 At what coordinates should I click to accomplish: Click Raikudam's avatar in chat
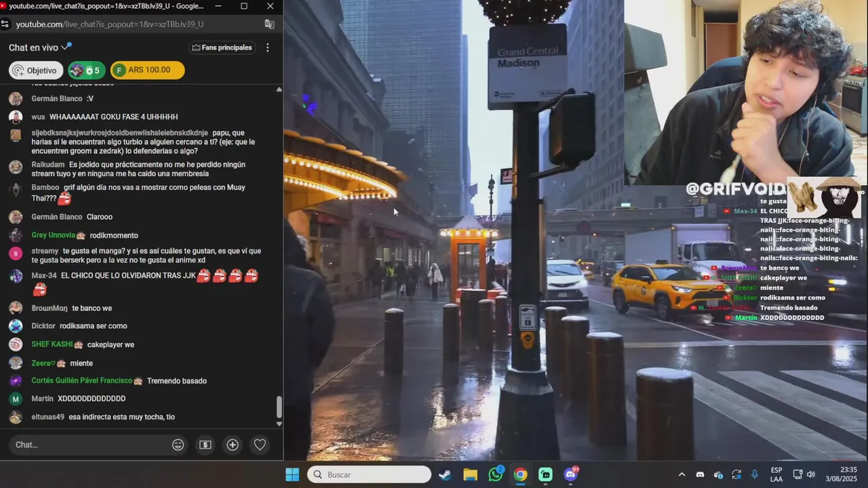tap(16, 167)
